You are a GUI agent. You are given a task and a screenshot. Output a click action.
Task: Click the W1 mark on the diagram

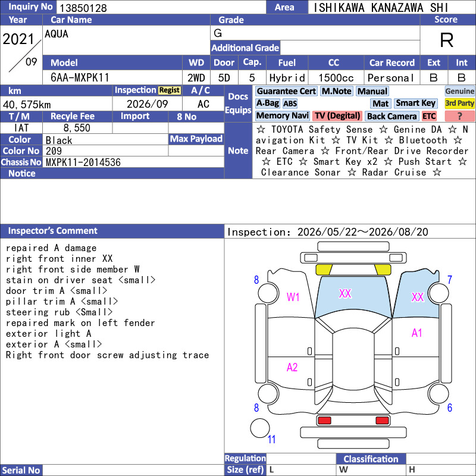[293, 297]
